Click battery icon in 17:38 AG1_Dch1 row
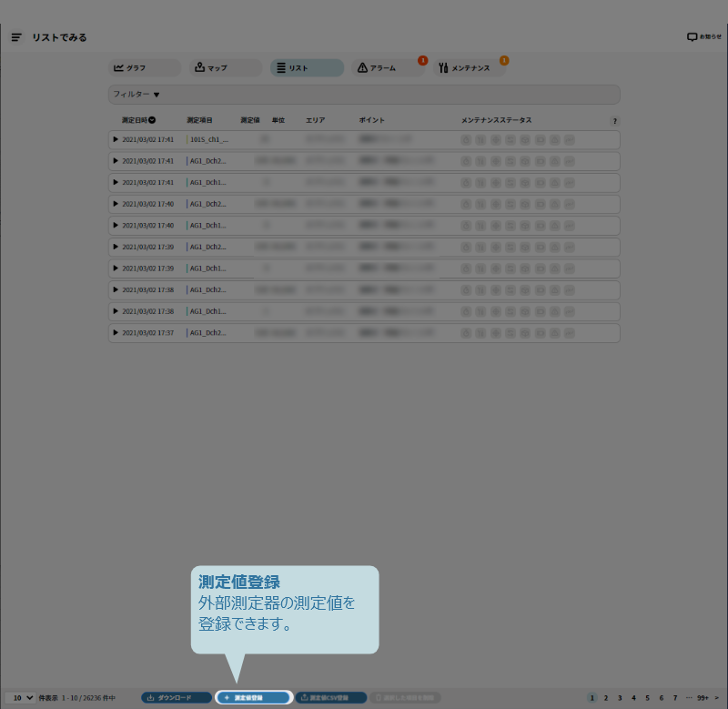Viewport: 728px width, 709px height. pos(540,311)
